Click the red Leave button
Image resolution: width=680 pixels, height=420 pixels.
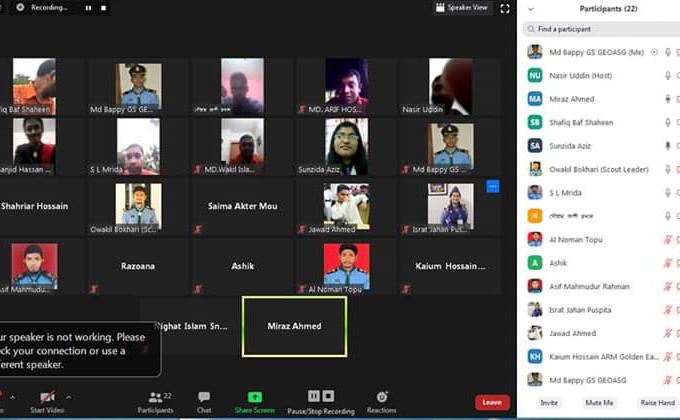click(x=492, y=402)
